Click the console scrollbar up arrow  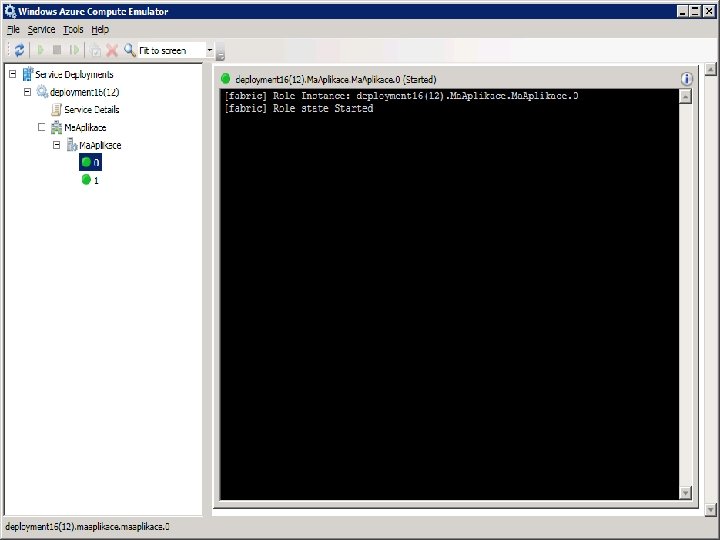685,96
